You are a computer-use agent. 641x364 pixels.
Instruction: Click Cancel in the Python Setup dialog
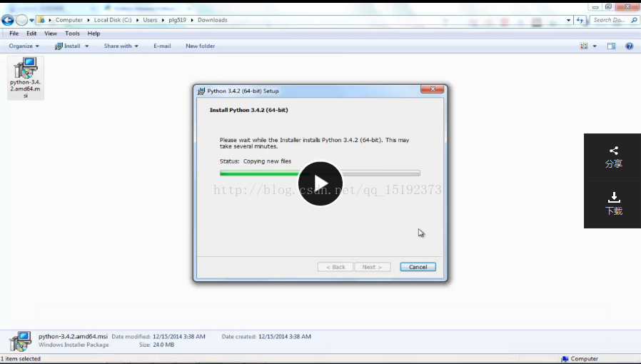pyautogui.click(x=418, y=267)
